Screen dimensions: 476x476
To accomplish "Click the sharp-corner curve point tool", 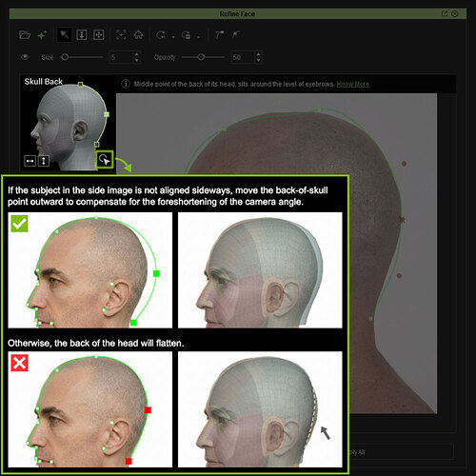I will 219,34.
